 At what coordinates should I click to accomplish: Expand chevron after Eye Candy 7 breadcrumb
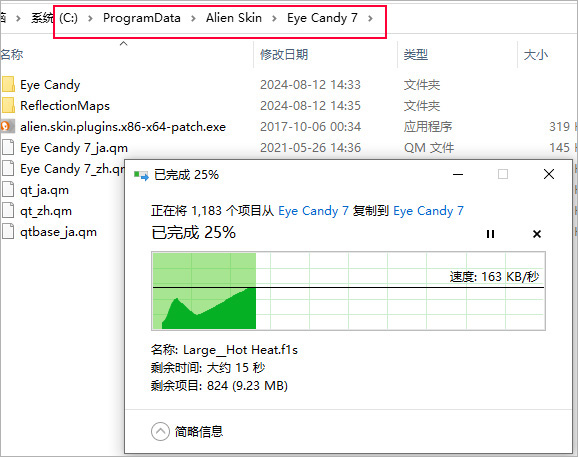point(370,18)
